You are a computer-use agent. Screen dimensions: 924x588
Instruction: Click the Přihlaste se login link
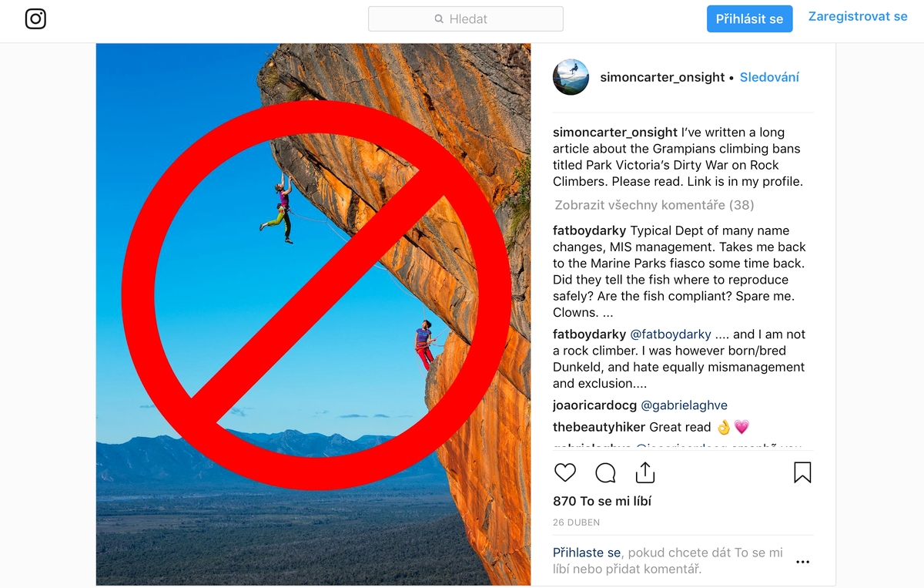(x=587, y=553)
